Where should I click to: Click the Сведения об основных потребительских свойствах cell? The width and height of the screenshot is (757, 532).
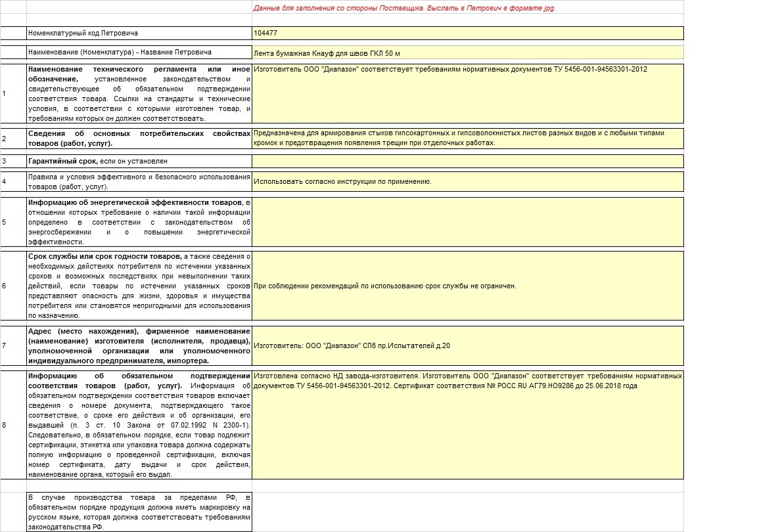[x=139, y=139]
